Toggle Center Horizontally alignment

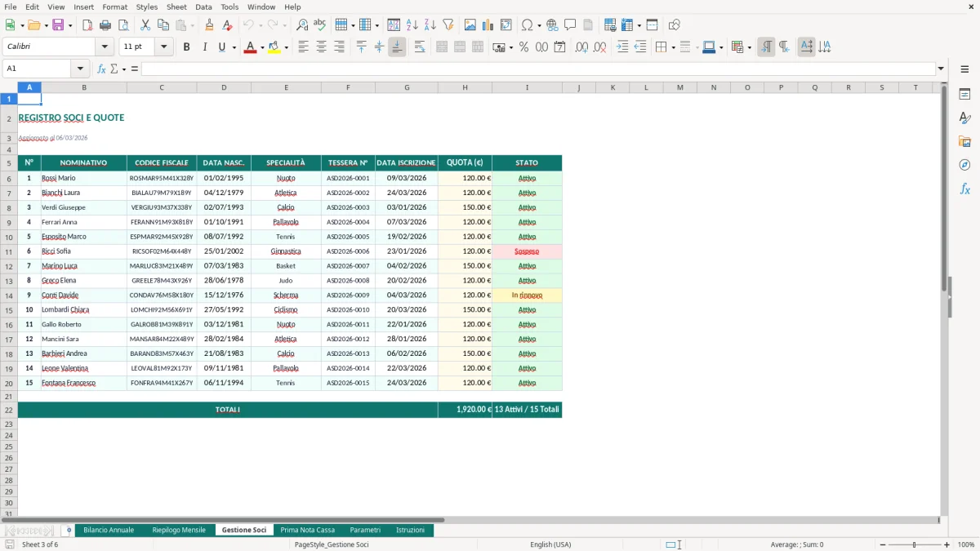pyautogui.click(x=321, y=47)
